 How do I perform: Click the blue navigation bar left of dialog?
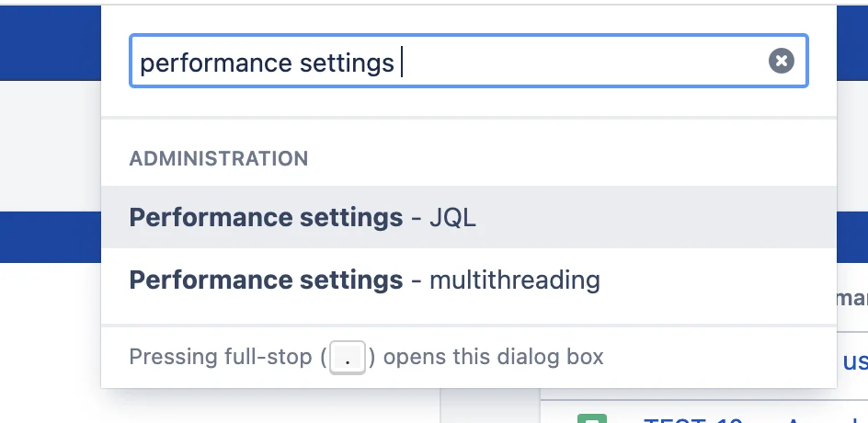click(51, 43)
